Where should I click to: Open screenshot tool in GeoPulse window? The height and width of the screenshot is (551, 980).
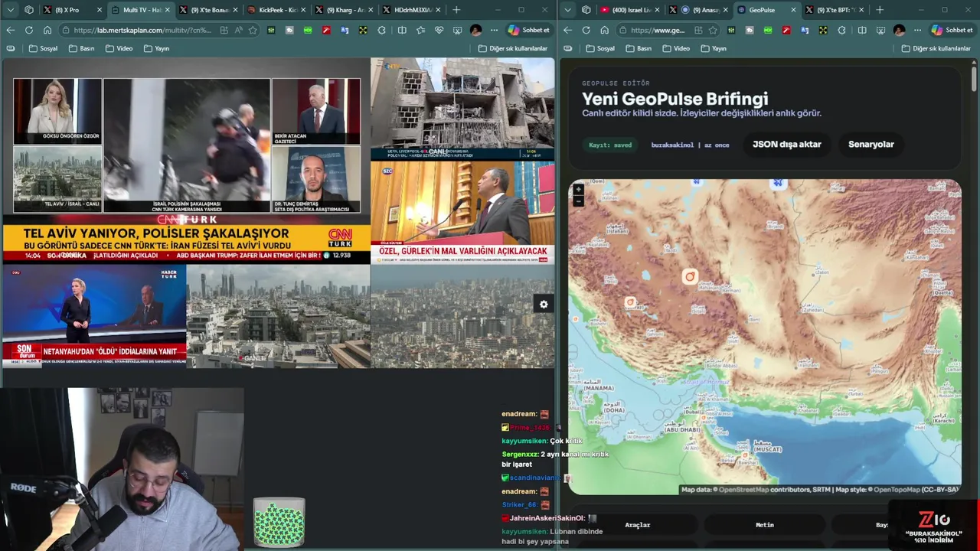coord(880,30)
